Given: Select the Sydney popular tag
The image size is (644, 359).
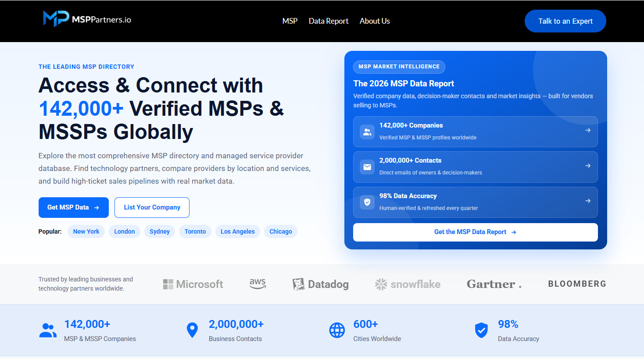Looking at the screenshot, I should tap(160, 231).
